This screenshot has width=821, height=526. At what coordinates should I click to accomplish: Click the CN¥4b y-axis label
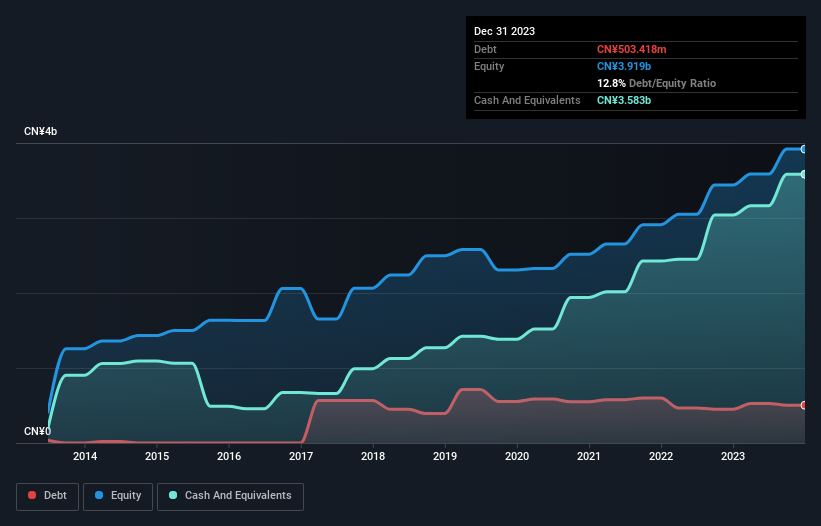coord(40,131)
